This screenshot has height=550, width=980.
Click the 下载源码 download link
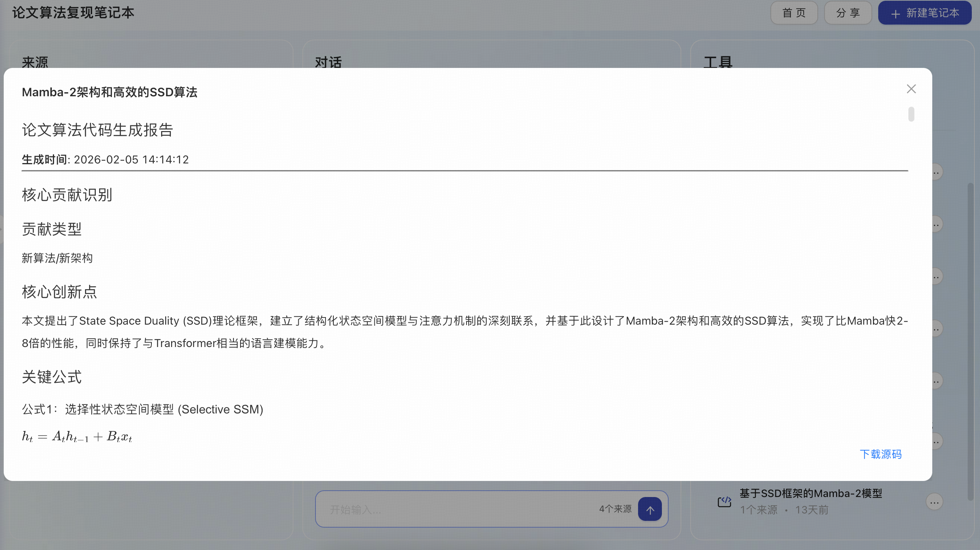coord(880,454)
